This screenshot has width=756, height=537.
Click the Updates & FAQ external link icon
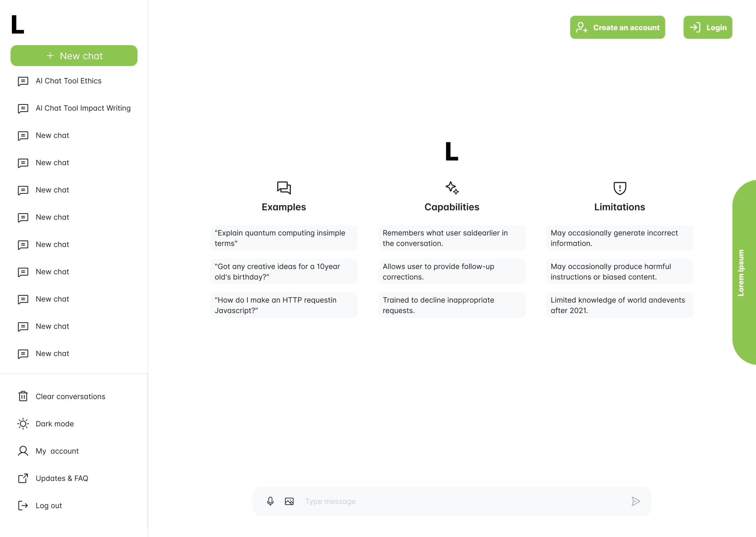coord(23,478)
